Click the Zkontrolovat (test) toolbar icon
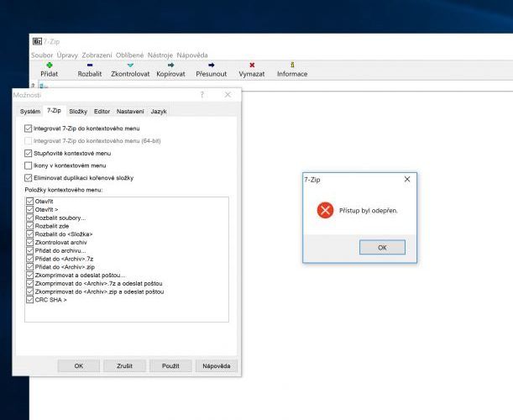The width and height of the screenshot is (513, 420). 130,66
